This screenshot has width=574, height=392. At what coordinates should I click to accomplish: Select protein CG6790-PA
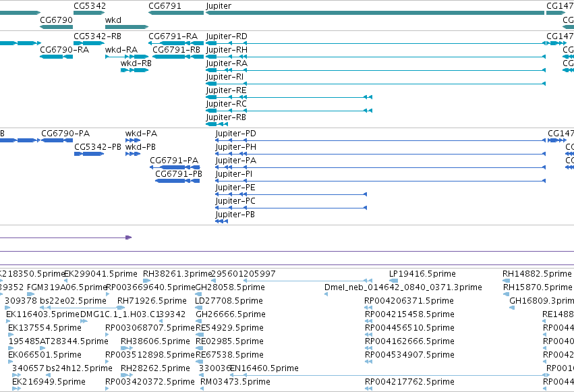[57, 140]
